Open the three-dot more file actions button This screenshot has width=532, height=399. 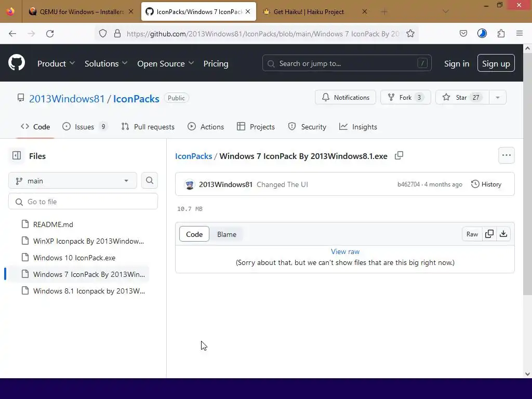tap(507, 155)
